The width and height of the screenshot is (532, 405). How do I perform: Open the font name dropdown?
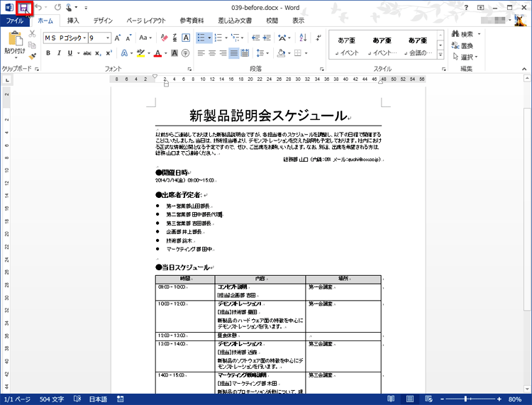tap(84, 38)
